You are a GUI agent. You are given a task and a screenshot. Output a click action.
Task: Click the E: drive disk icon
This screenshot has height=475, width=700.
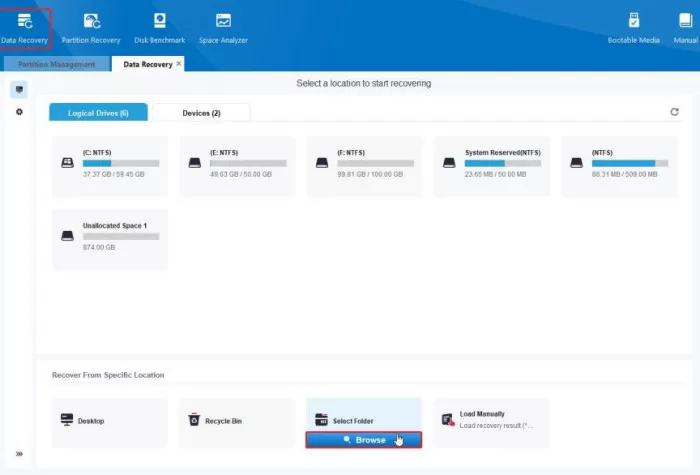(x=195, y=162)
